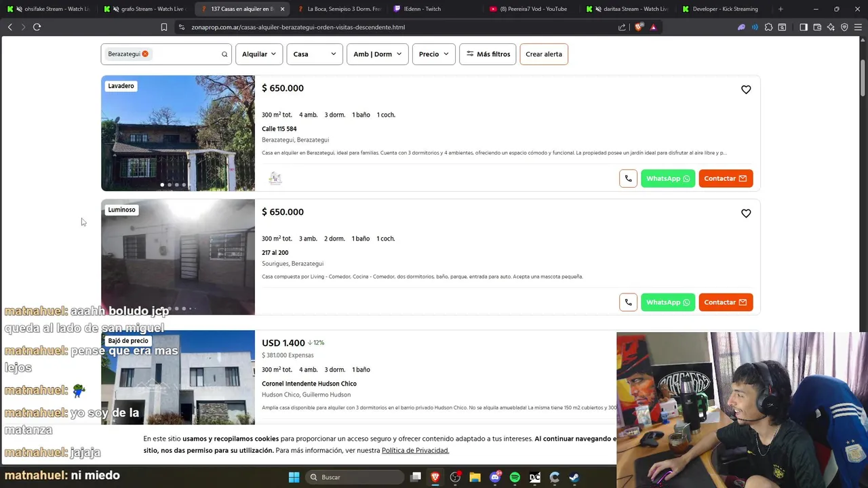This screenshot has width=868, height=488.
Task: Open Calle 115 584 listing title
Action: [279, 129]
